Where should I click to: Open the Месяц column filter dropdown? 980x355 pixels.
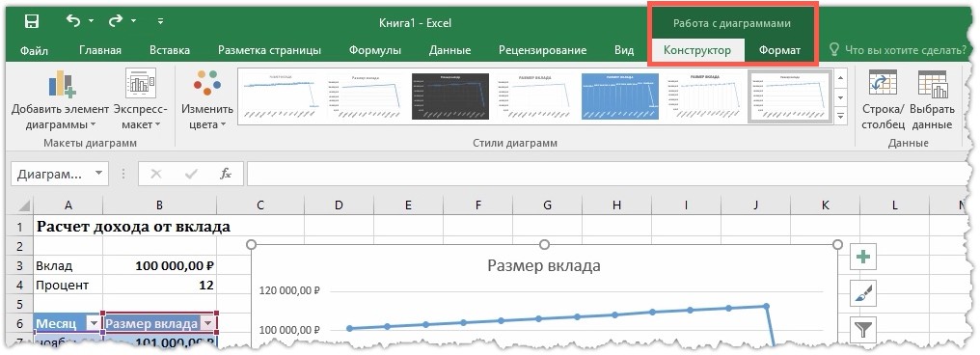94,323
